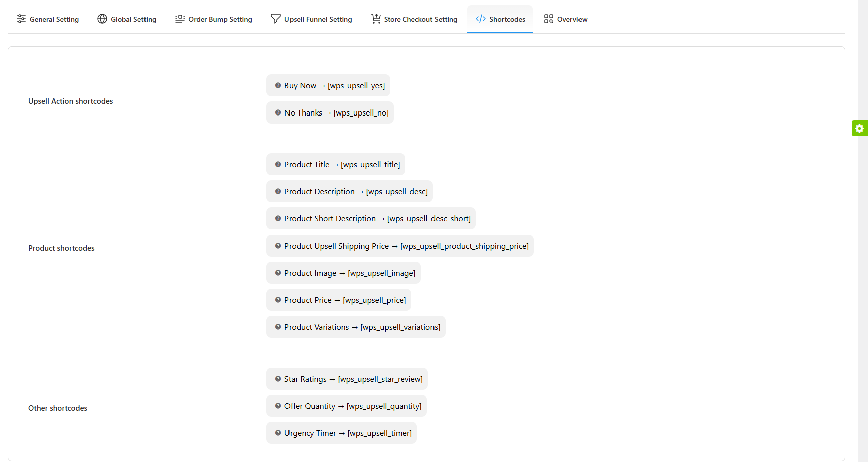The width and height of the screenshot is (868, 462).
Task: Click Product Upsell Shipping Price shortcode
Action: pyautogui.click(x=400, y=246)
